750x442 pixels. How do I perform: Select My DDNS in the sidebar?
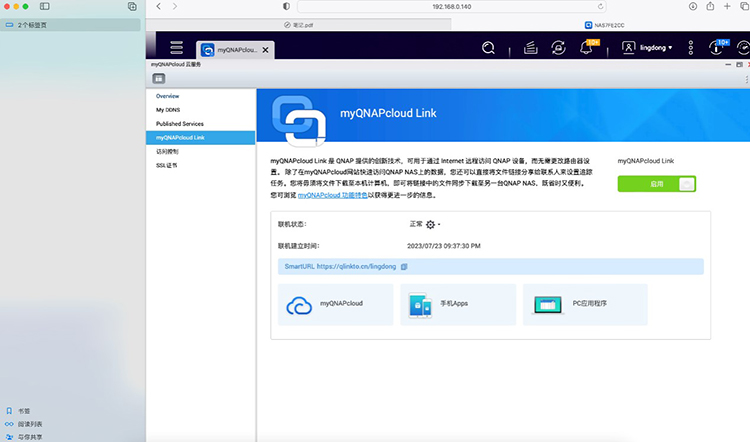[167, 109]
